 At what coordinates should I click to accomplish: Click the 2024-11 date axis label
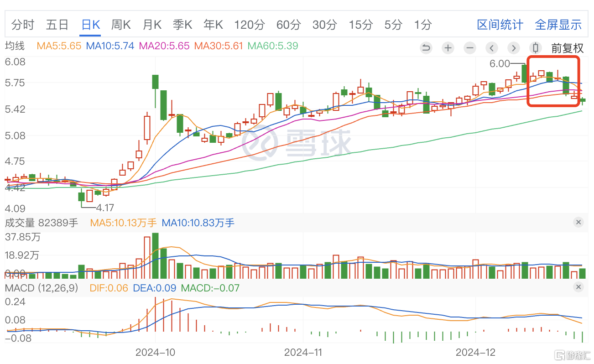(303, 353)
